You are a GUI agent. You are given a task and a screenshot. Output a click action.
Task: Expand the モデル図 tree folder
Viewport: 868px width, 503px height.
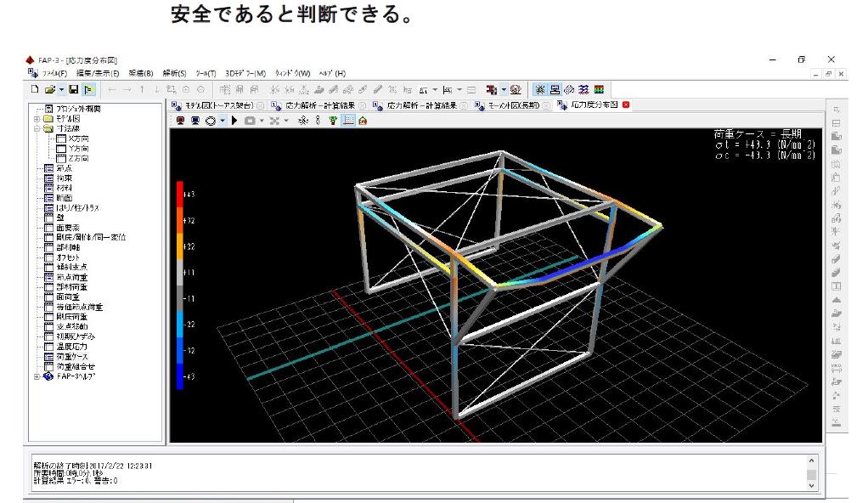pyautogui.click(x=37, y=119)
